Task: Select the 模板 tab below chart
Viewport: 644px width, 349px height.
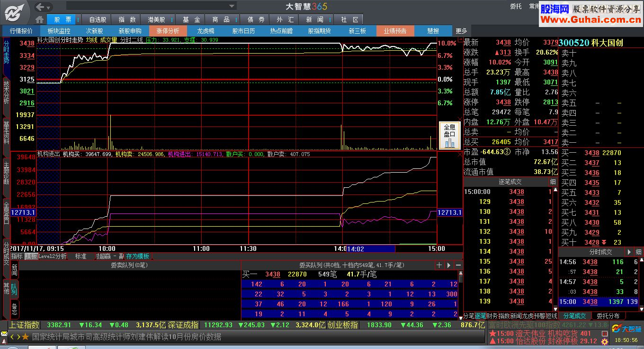Action: pos(31,256)
